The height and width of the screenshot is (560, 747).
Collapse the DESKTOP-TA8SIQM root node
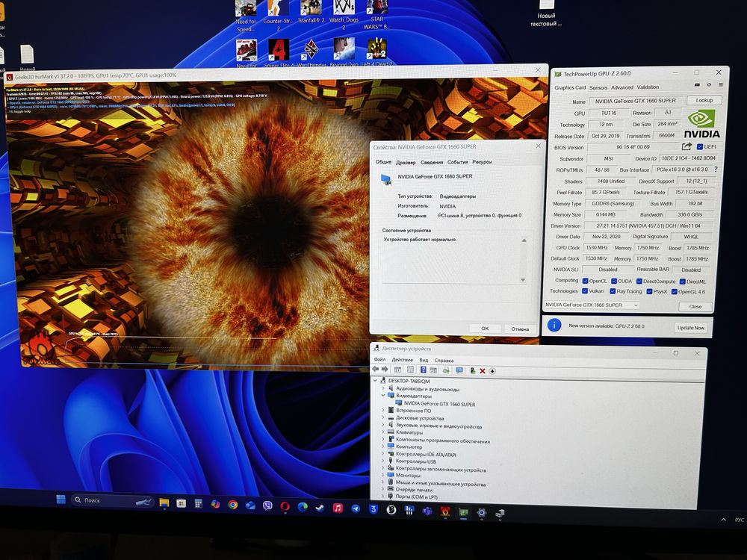[375, 381]
